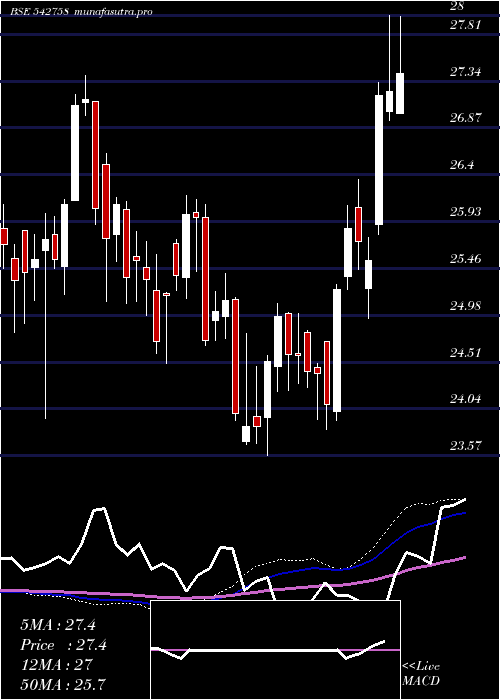
Task: Click the munafasutra.pro site label
Action: point(114,12)
